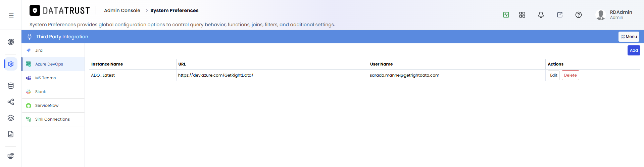
Task: Click the Menu button in blue bar
Action: point(629,37)
